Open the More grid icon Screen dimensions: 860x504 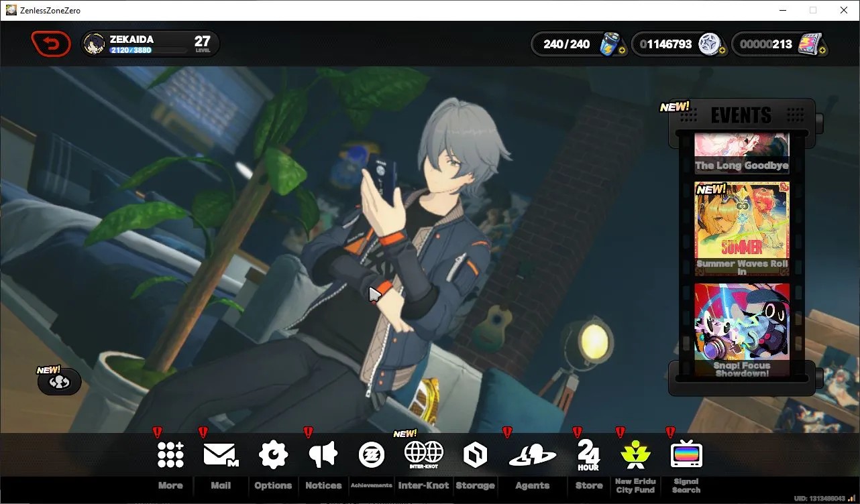[x=170, y=454]
